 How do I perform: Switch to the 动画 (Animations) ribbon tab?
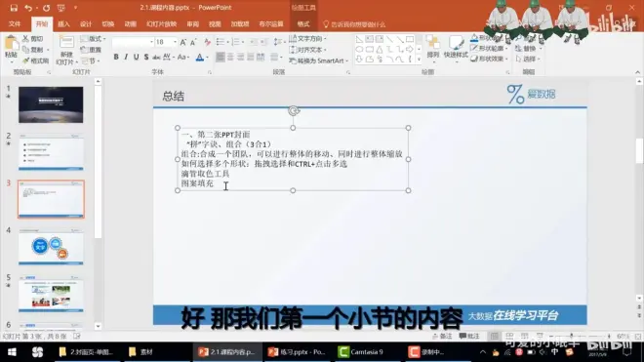coord(130,24)
